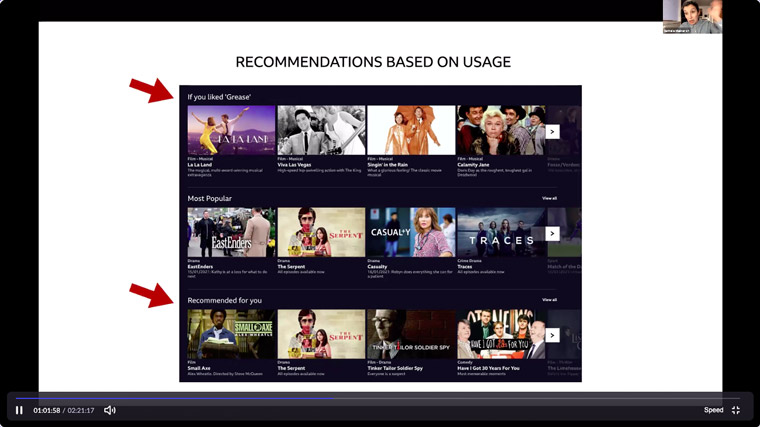
Task: View all Recommended for you items
Action: tap(549, 300)
